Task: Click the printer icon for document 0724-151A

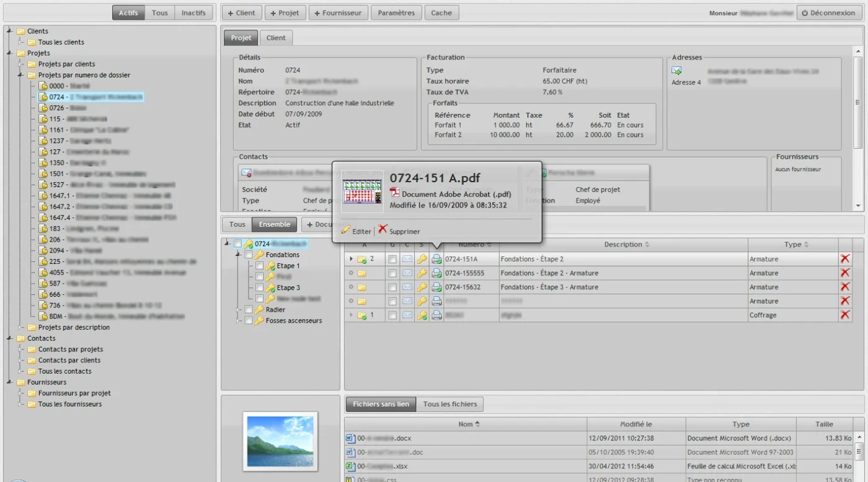Action: (x=436, y=259)
